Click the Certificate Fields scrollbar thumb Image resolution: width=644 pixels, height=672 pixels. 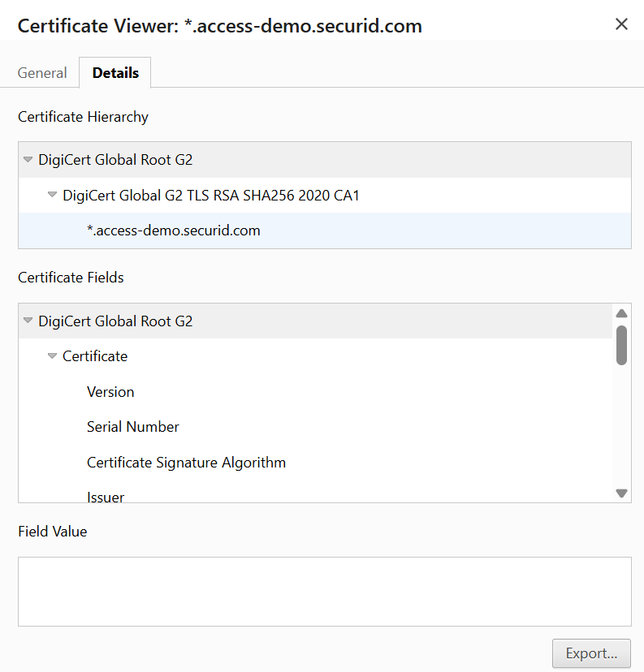(x=622, y=346)
